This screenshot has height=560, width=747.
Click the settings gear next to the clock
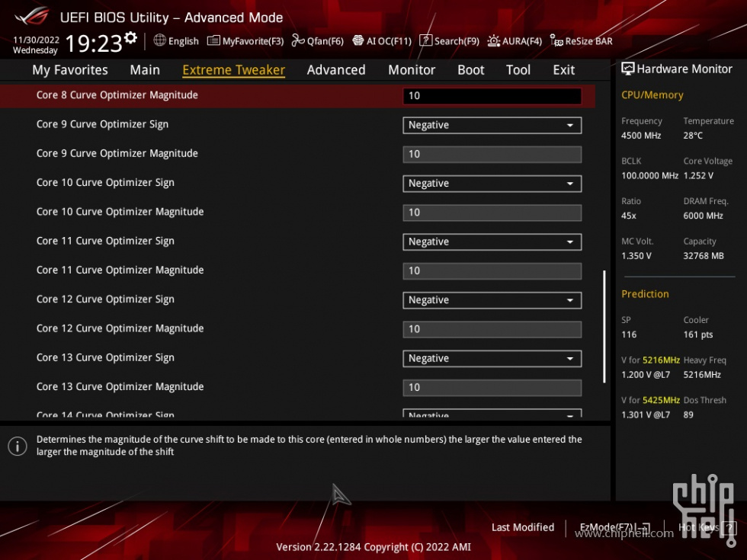(x=130, y=38)
